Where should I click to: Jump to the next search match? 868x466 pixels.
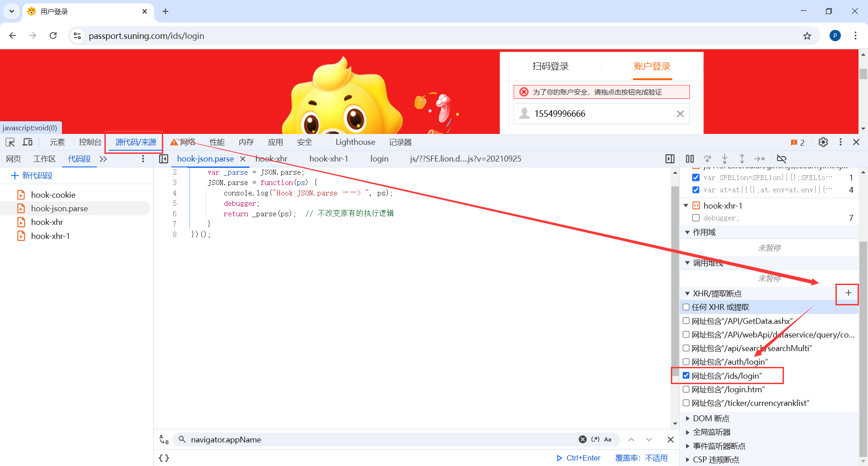tap(649, 439)
